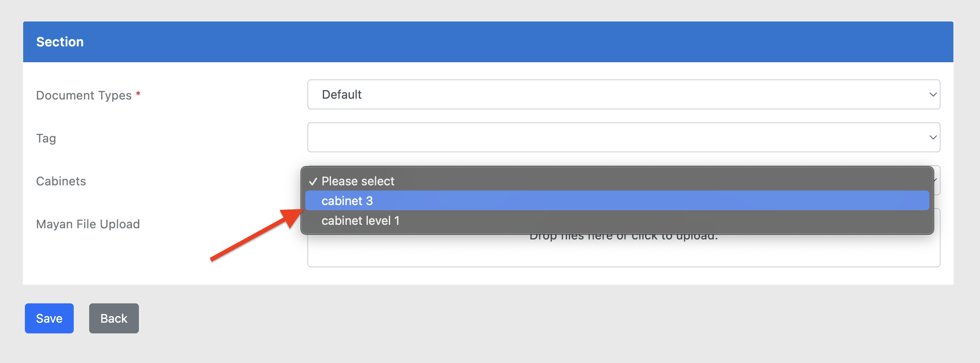This screenshot has height=363, width=980.
Task: Click the Mayan File Upload label
Action: click(88, 224)
